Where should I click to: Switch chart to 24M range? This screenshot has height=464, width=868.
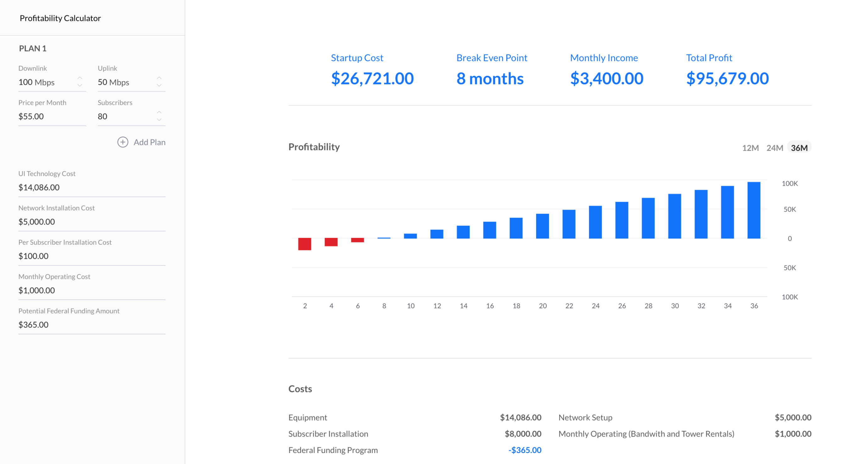774,148
